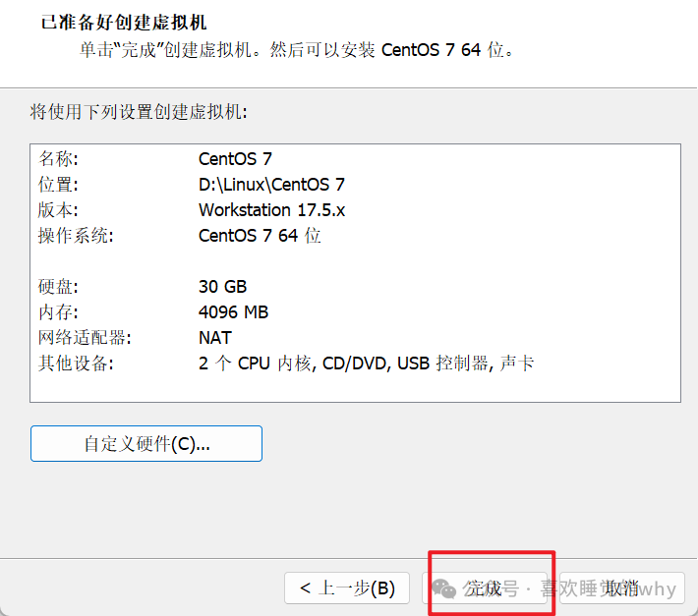Select the other devices value '2 个 CPU 内核'
The image size is (698, 616).
pyautogui.click(x=255, y=364)
